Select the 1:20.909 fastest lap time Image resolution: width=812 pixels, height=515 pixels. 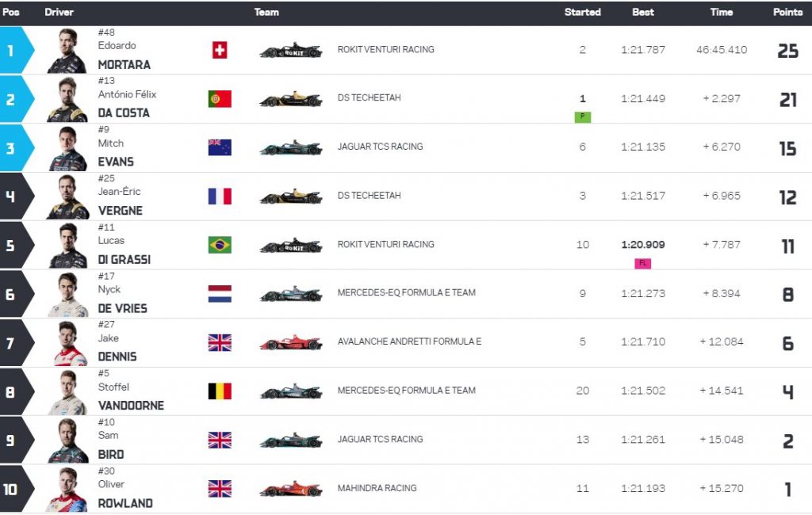(x=642, y=244)
